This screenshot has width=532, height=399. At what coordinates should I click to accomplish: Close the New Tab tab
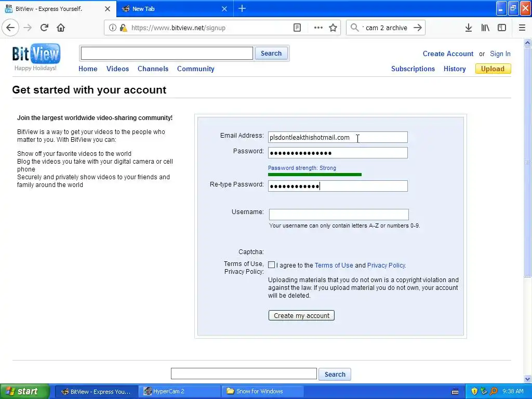(224, 9)
